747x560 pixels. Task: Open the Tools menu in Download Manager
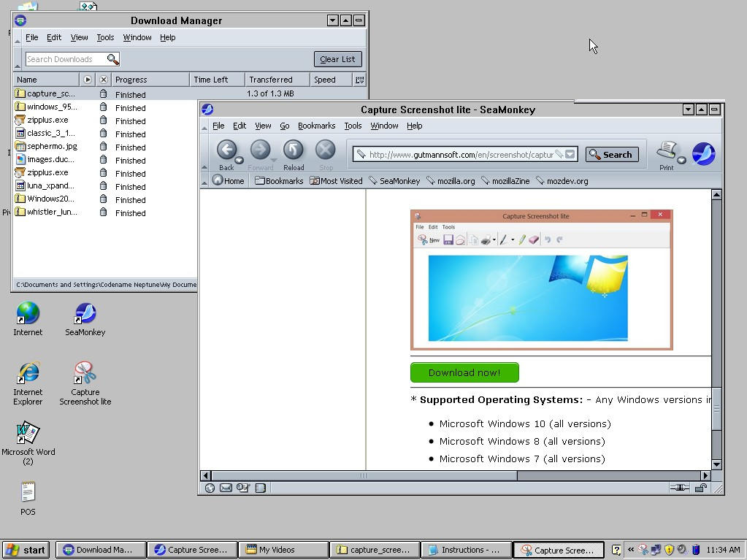point(104,37)
